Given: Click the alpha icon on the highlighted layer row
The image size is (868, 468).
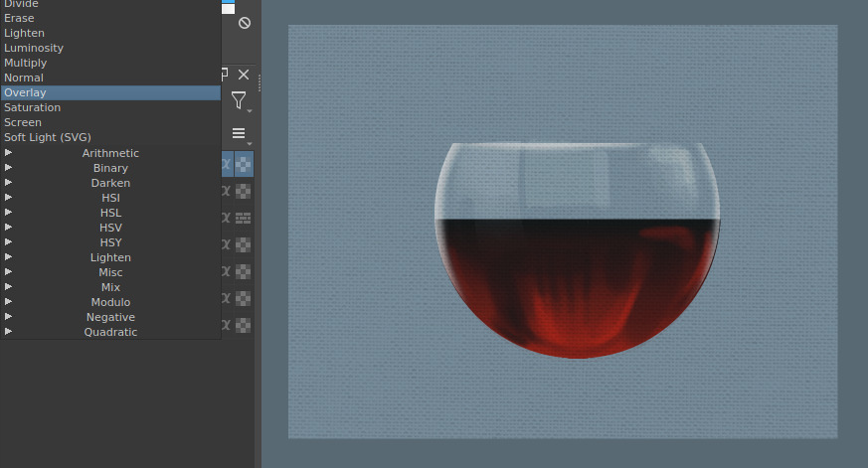Looking at the screenshot, I should coord(226,164).
